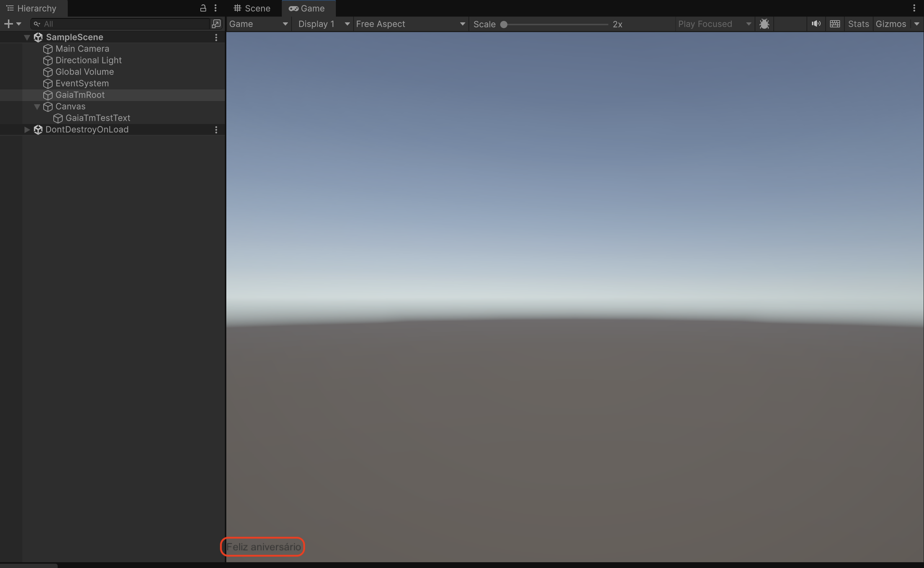Open SampleScene options kebab menu
The width and height of the screenshot is (924, 568).
pos(216,37)
